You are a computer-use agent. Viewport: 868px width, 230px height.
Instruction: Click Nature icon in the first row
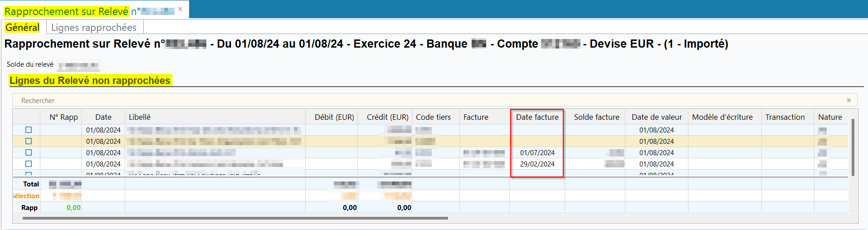pos(822,131)
